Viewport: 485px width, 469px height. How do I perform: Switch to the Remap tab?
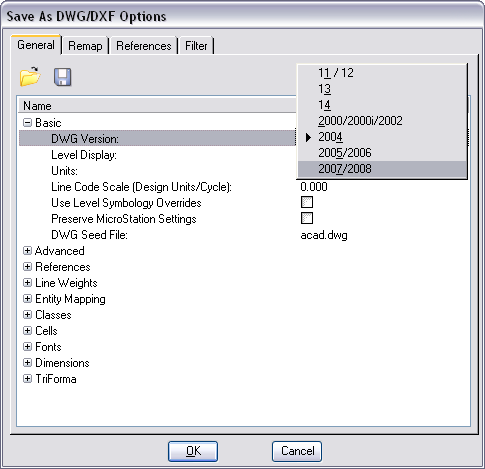click(x=85, y=46)
